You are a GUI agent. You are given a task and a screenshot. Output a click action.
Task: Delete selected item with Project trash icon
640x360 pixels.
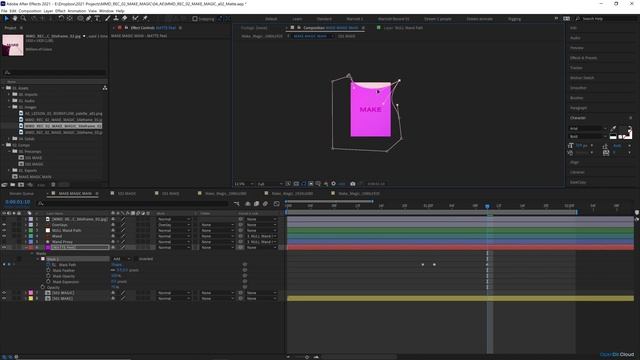(x=53, y=185)
